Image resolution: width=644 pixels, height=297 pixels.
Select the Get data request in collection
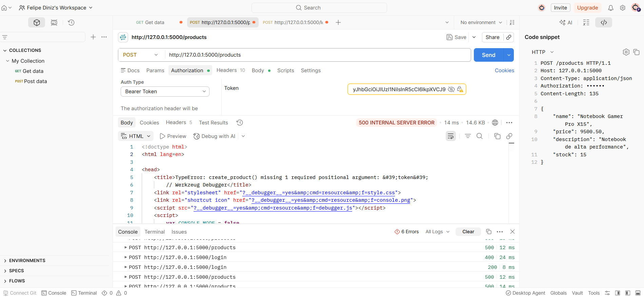point(33,71)
